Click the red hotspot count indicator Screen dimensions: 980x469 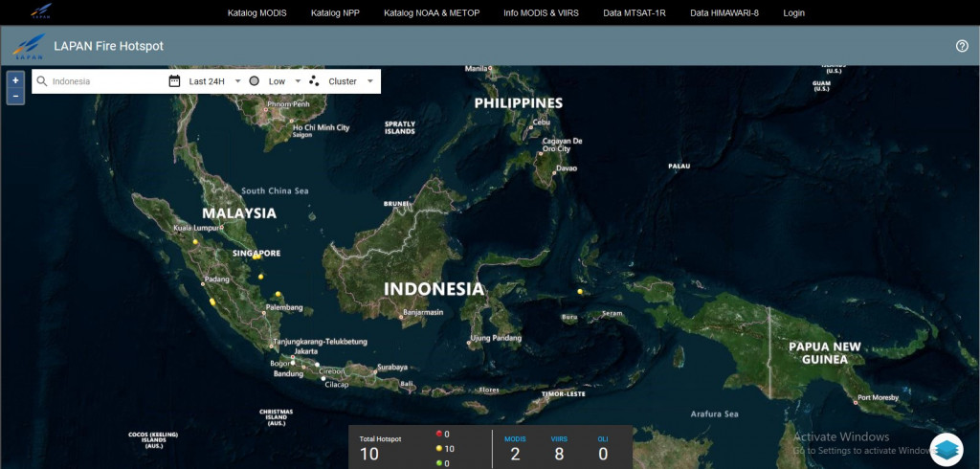point(438,434)
